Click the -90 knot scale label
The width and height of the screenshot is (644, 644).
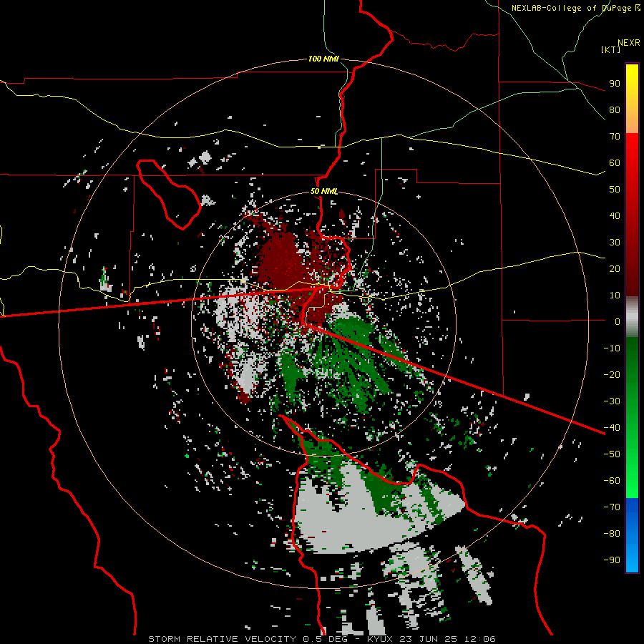pyautogui.click(x=612, y=560)
